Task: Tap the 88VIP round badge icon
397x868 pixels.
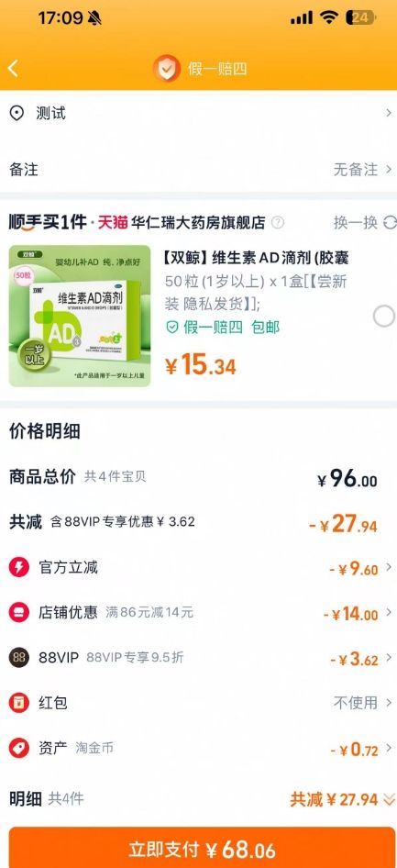Action: (x=19, y=658)
